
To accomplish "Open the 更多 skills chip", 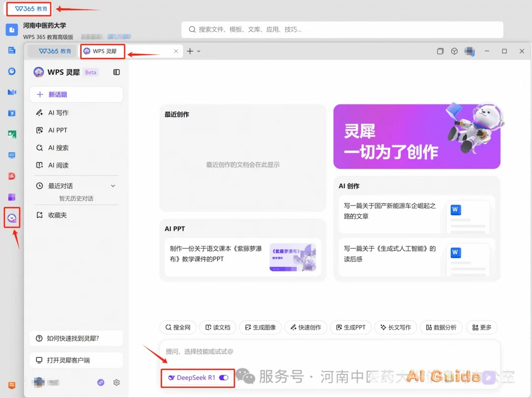I will tap(482, 328).
